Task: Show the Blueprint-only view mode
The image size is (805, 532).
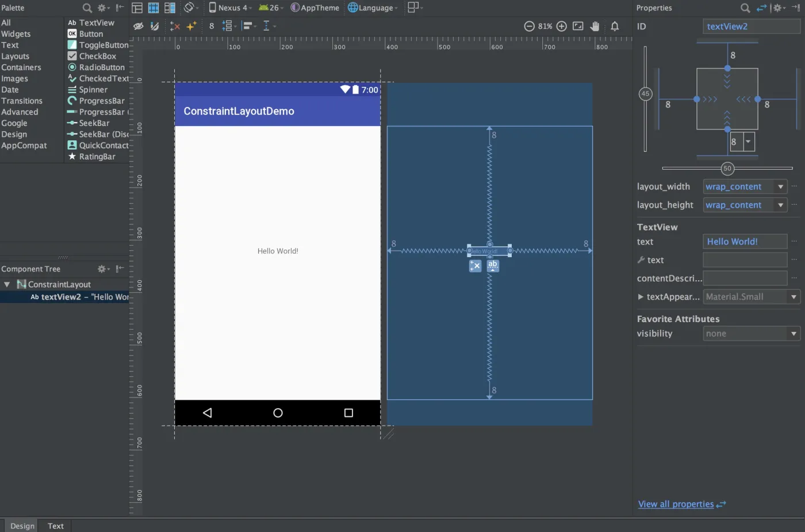Action: 154,8
